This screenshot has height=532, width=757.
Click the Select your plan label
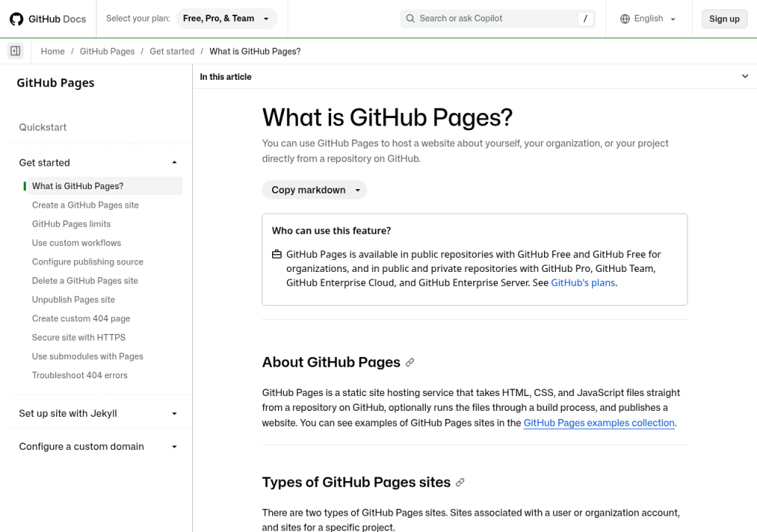point(138,18)
